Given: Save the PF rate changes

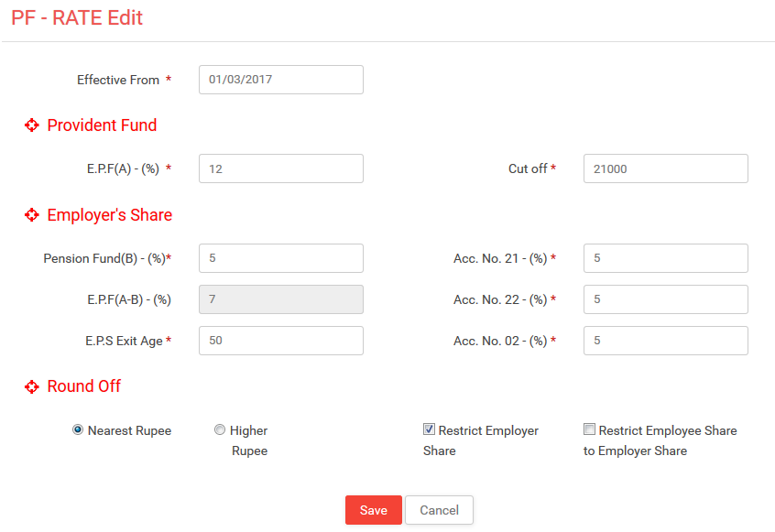Looking at the screenshot, I should pos(374,510).
